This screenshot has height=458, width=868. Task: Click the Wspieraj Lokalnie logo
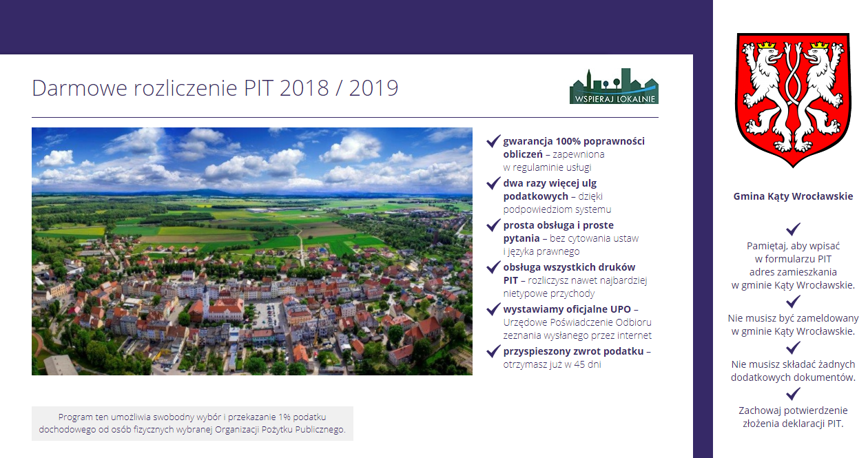(614, 86)
